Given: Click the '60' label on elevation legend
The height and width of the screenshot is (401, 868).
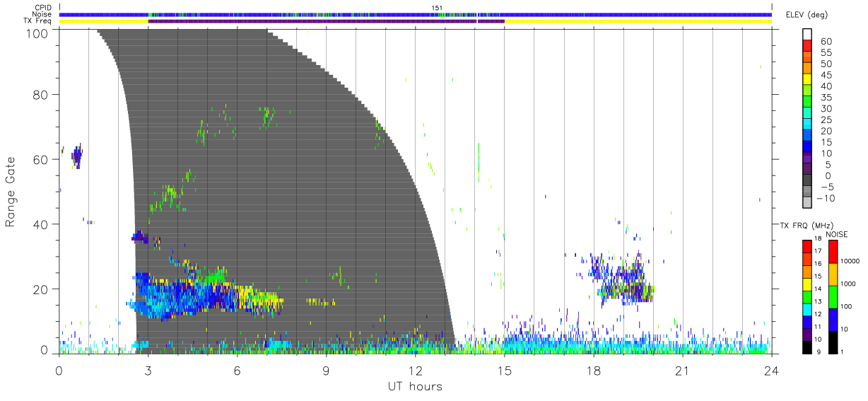Looking at the screenshot, I should (826, 42).
